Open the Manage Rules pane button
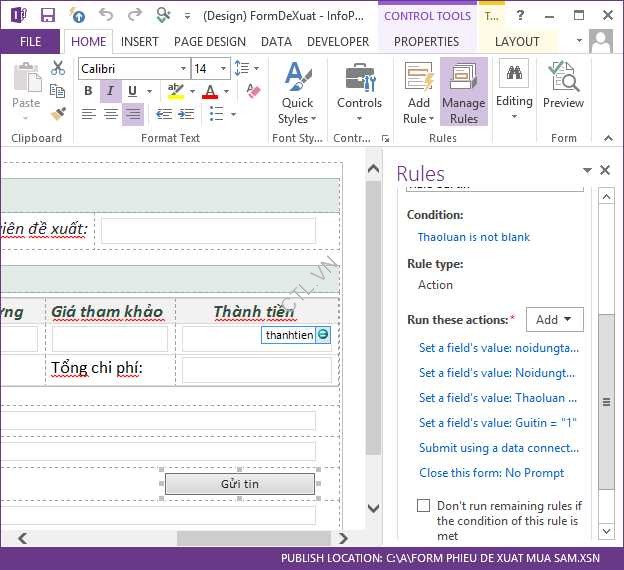The image size is (624, 570). tap(463, 92)
